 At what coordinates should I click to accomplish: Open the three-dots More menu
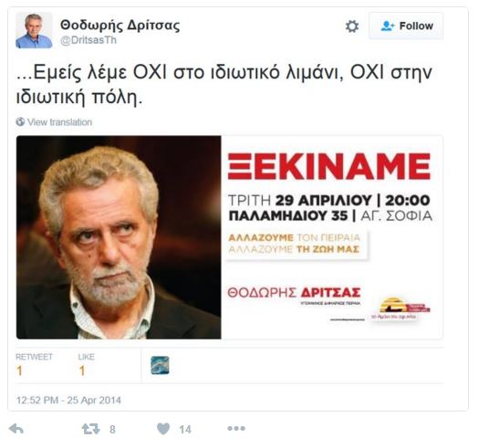pyautogui.click(x=236, y=429)
